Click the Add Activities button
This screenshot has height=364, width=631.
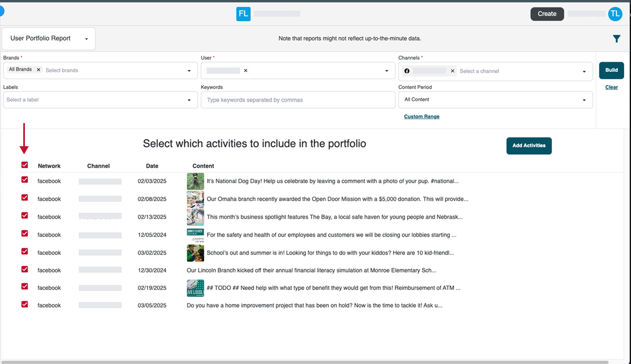point(529,146)
